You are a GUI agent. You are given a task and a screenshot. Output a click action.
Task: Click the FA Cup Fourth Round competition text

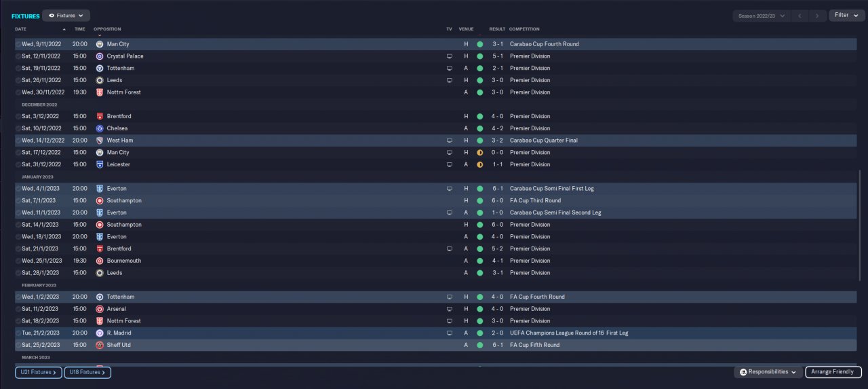coord(537,297)
